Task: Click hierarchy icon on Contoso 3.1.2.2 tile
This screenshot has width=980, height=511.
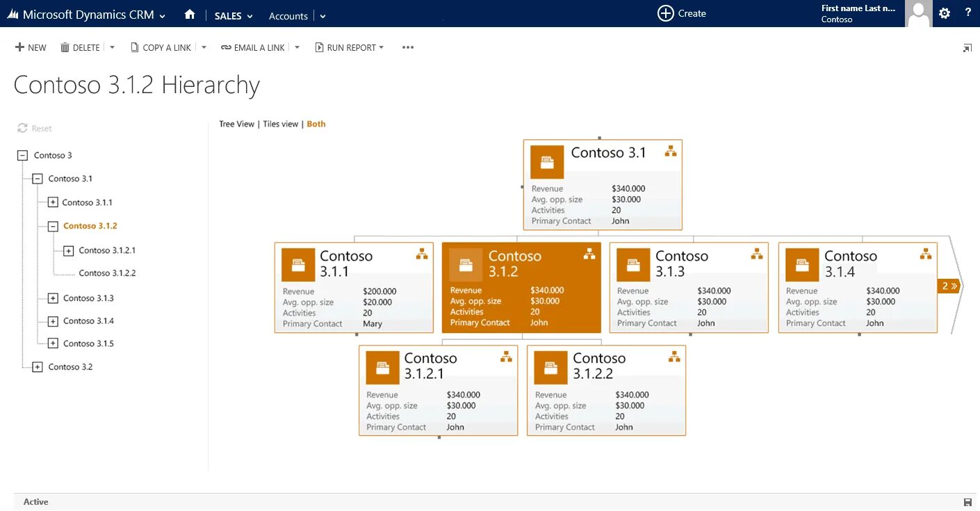Action: pyautogui.click(x=674, y=357)
